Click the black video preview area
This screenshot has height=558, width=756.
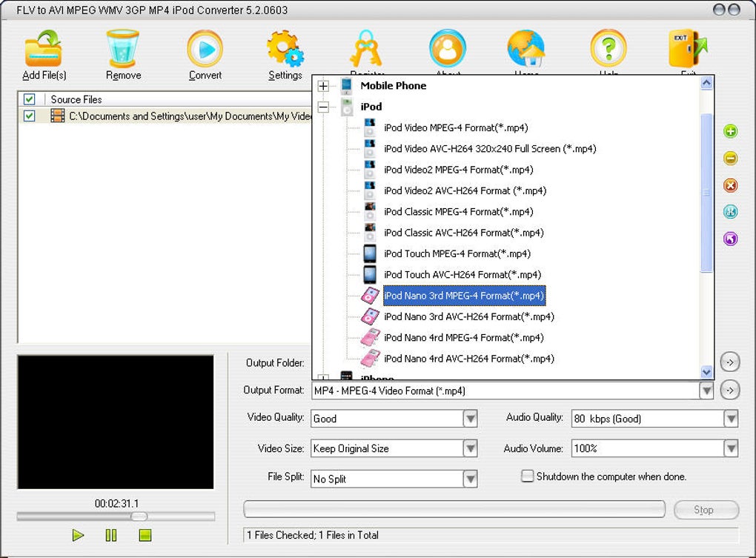click(115, 422)
